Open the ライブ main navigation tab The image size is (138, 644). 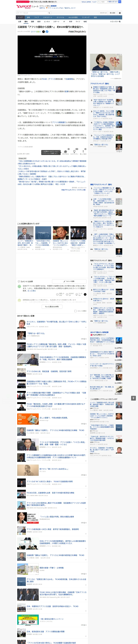click(x=37, y=17)
